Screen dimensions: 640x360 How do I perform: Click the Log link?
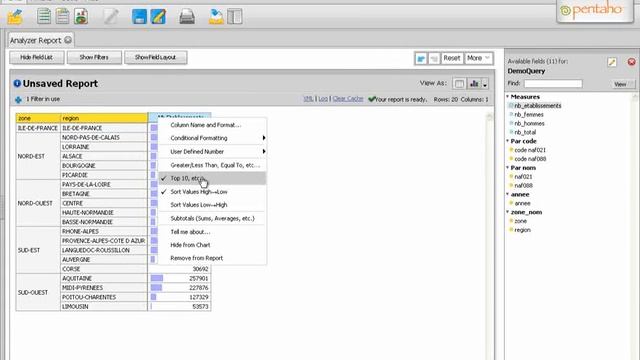[x=323, y=99]
